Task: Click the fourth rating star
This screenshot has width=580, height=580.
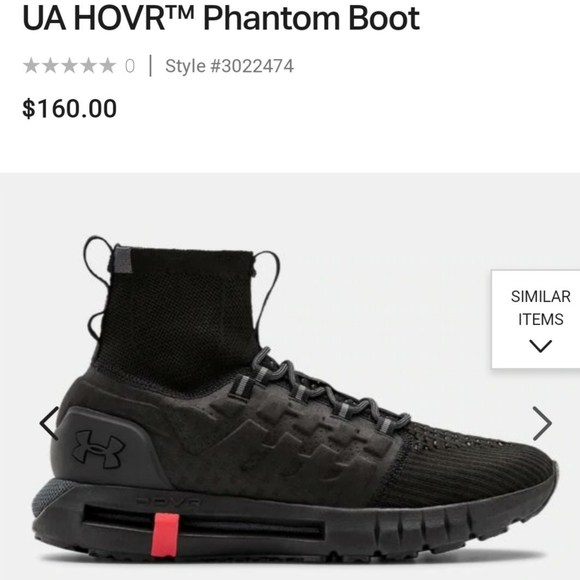Action: click(88, 66)
